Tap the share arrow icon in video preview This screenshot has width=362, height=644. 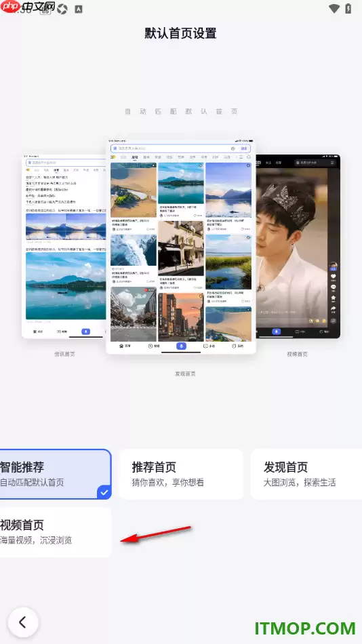coord(334,308)
